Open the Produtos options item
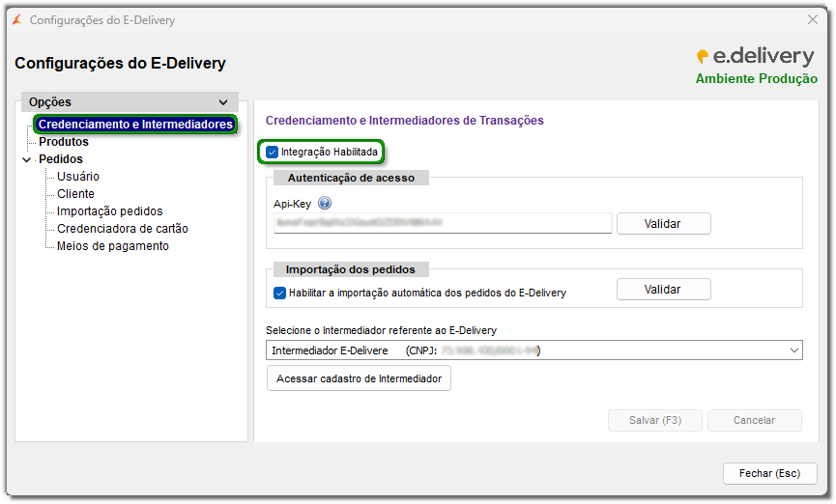Viewport: 836px width, 504px height. pyautogui.click(x=64, y=142)
